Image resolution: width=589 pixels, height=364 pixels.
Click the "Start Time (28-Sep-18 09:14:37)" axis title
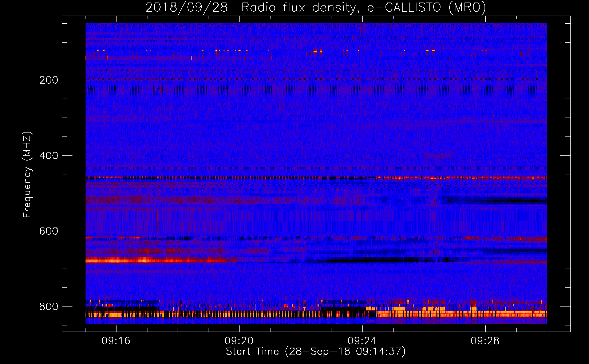316,352
